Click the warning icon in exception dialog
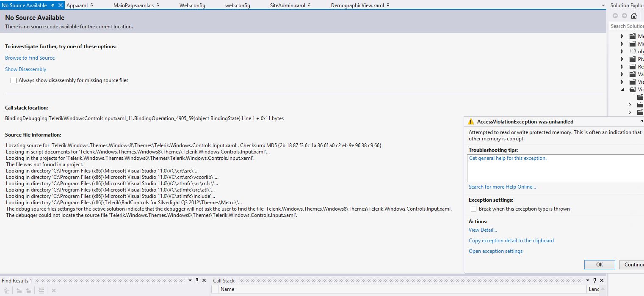 (471, 121)
